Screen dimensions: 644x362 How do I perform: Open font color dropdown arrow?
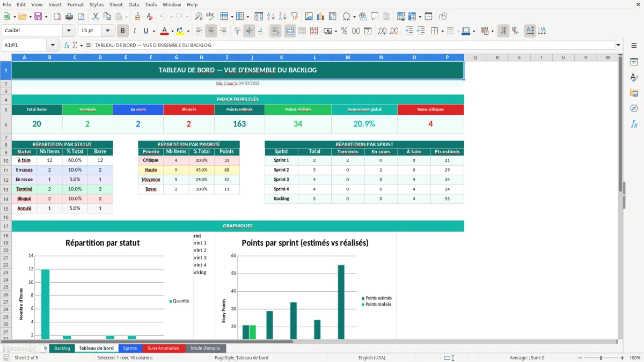pyautogui.click(x=173, y=31)
